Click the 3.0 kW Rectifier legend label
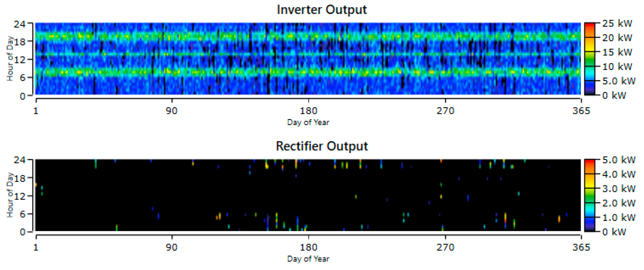The height and width of the screenshot is (270, 644). tap(618, 189)
